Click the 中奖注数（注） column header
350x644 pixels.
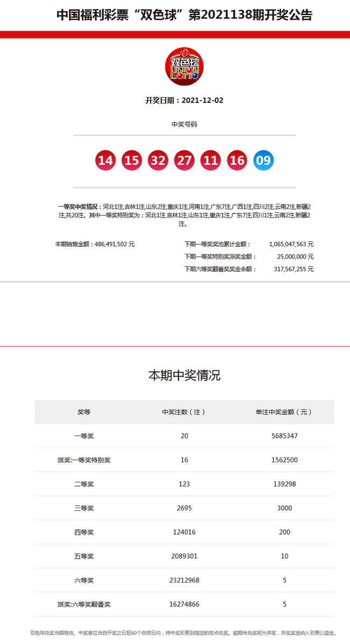[184, 412]
